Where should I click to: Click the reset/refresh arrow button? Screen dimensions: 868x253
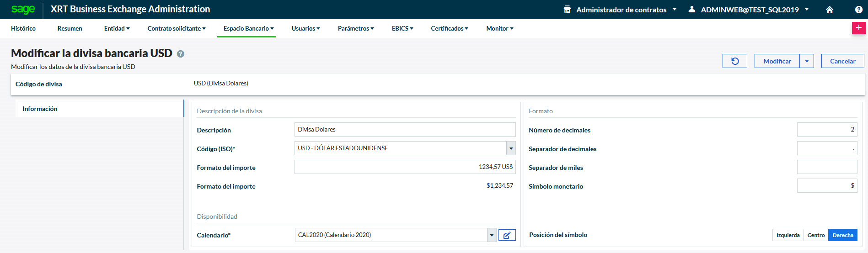coord(734,61)
